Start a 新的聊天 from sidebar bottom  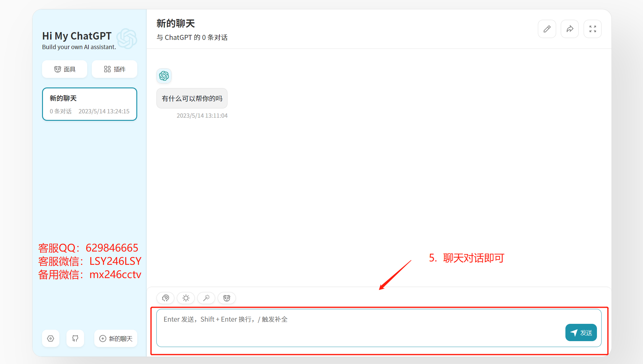pos(116,338)
